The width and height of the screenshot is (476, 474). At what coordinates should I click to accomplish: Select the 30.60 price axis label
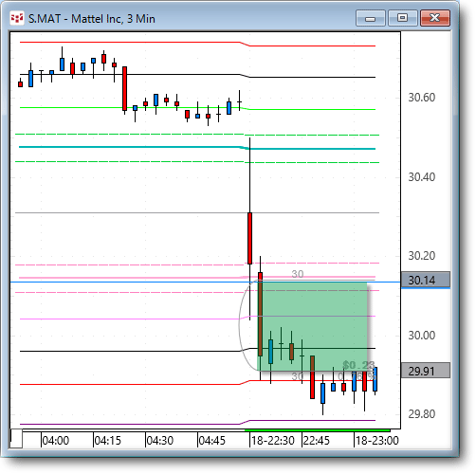point(422,98)
